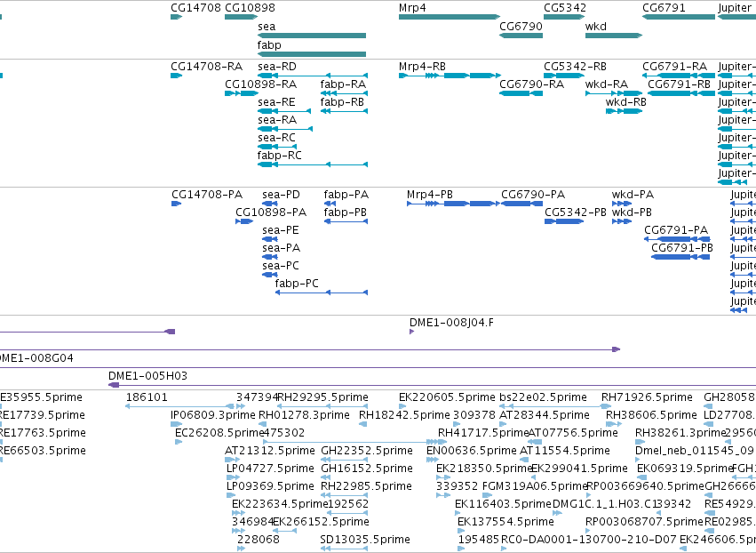
Task: Select the sea-PA protein feature
Action: coord(270,257)
